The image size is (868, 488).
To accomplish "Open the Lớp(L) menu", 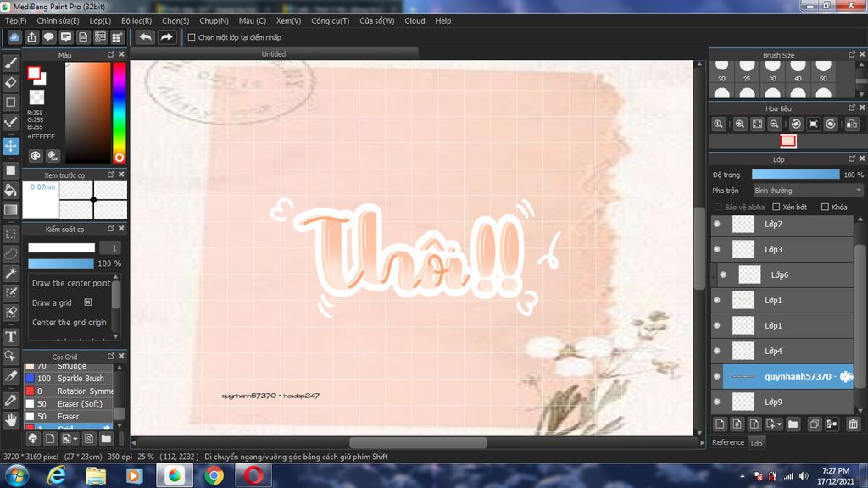I will 100,21.
